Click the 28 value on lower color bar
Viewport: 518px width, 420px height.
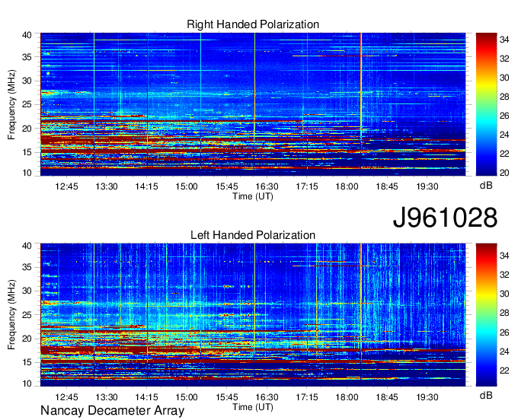[x=504, y=313]
